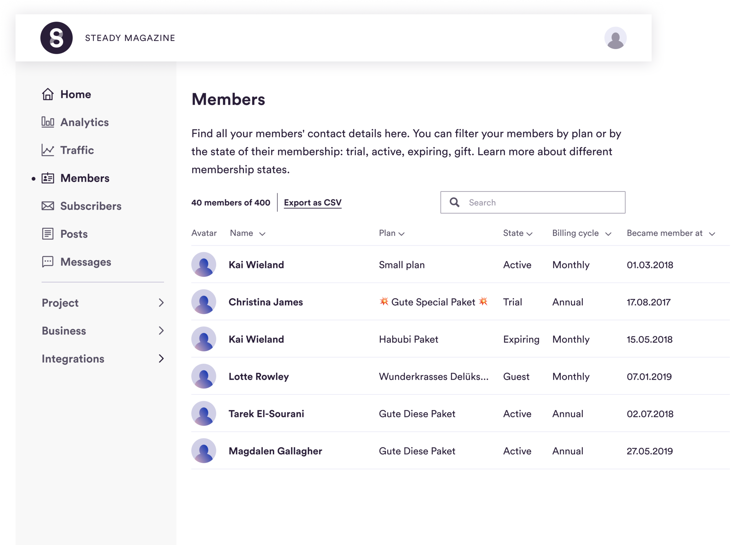Select Lotte Rowley's avatar picture
756x545 pixels.
[204, 377]
